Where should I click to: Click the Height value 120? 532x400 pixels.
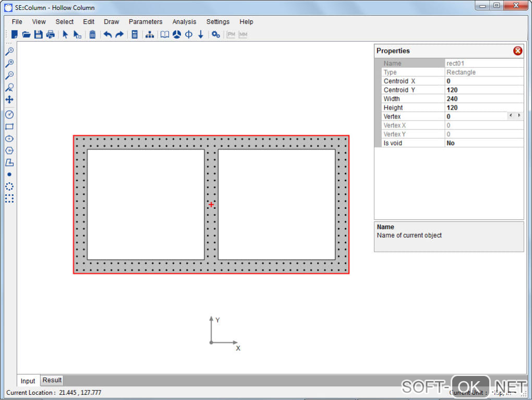click(484, 108)
